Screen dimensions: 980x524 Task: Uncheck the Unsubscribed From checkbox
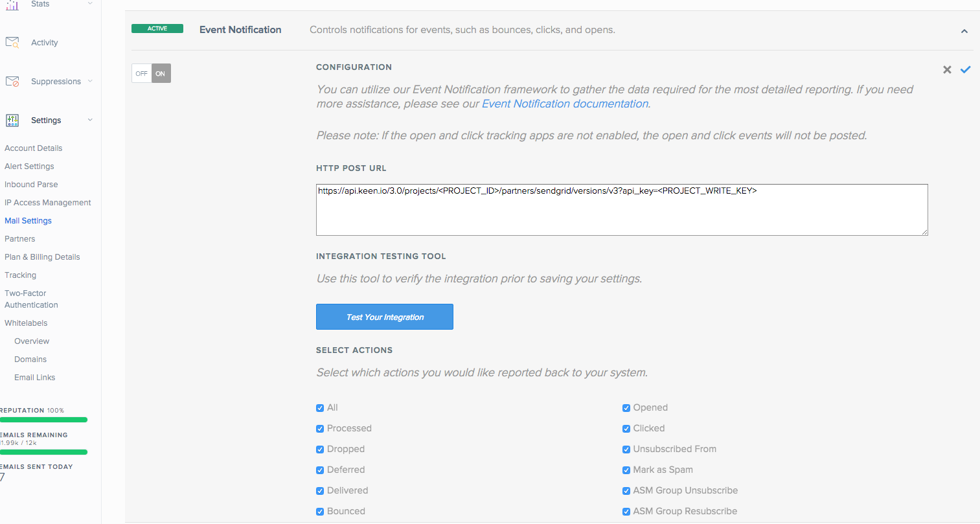626,450
